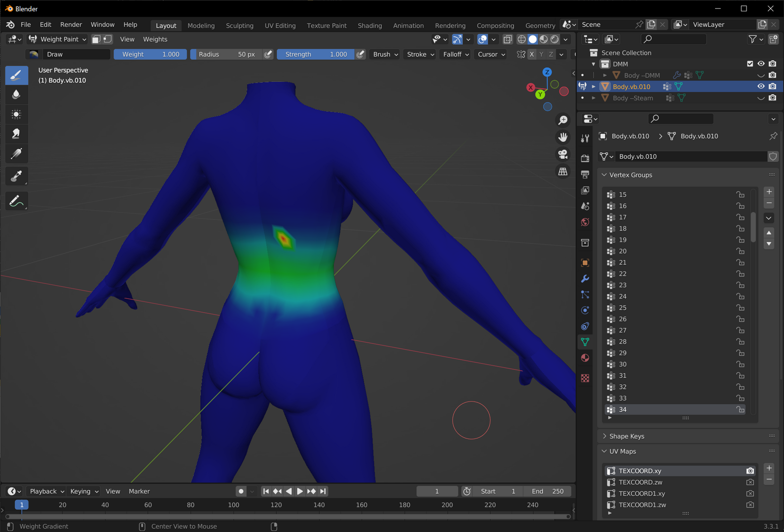Select the Annotate tool
The image size is (784, 532).
[x=16, y=201]
